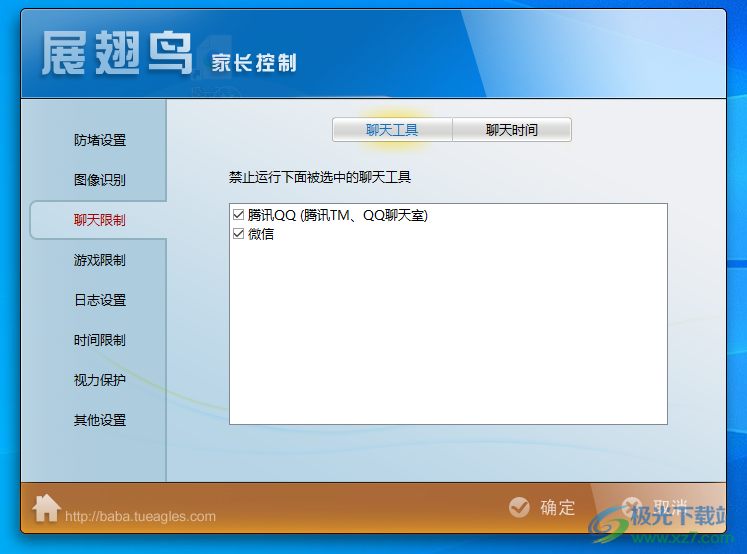Open 图像识别 in the sidebar
The image size is (747, 554).
pos(100,180)
